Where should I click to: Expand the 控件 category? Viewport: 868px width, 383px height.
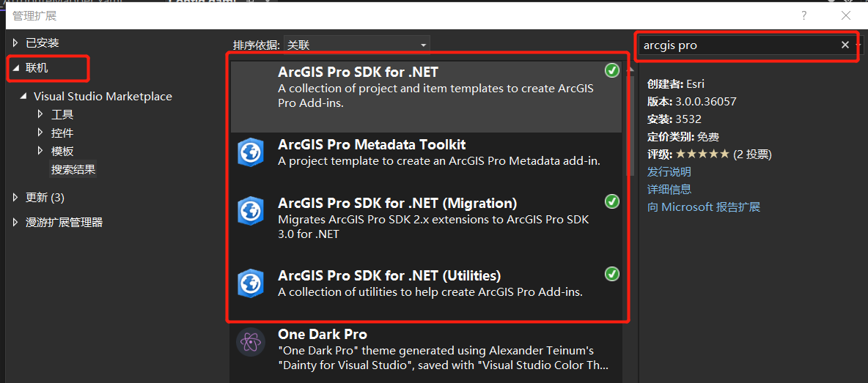tap(40, 133)
